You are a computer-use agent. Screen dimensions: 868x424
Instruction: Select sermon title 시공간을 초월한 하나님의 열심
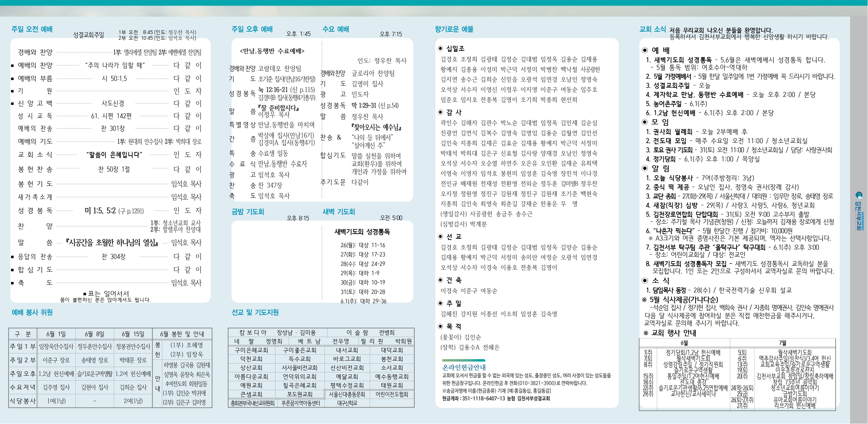(x=112, y=243)
